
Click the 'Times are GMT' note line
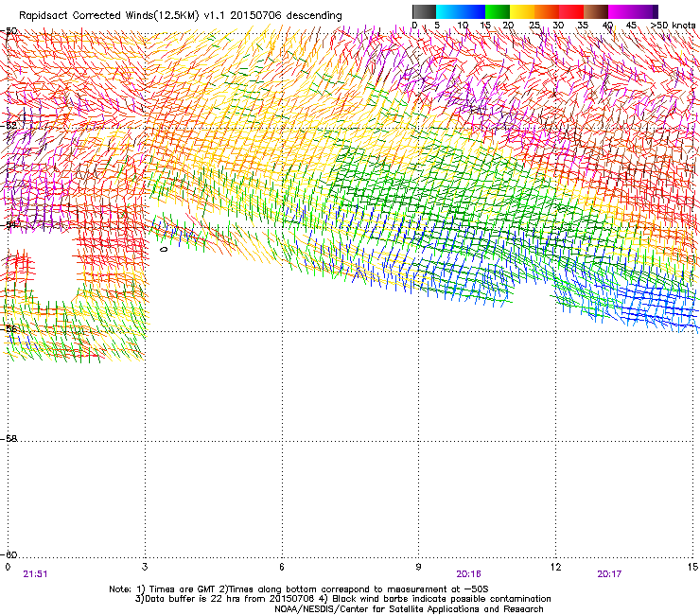[x=299, y=589]
